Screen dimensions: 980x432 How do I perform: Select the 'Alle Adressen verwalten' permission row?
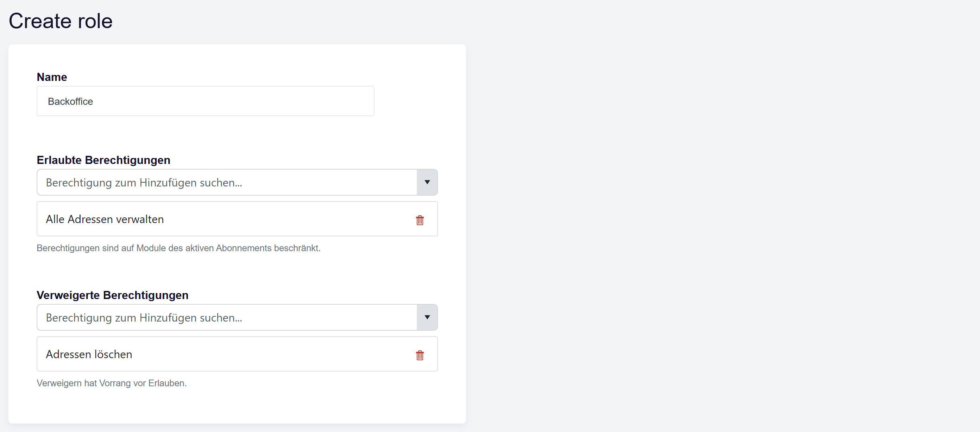click(x=237, y=219)
